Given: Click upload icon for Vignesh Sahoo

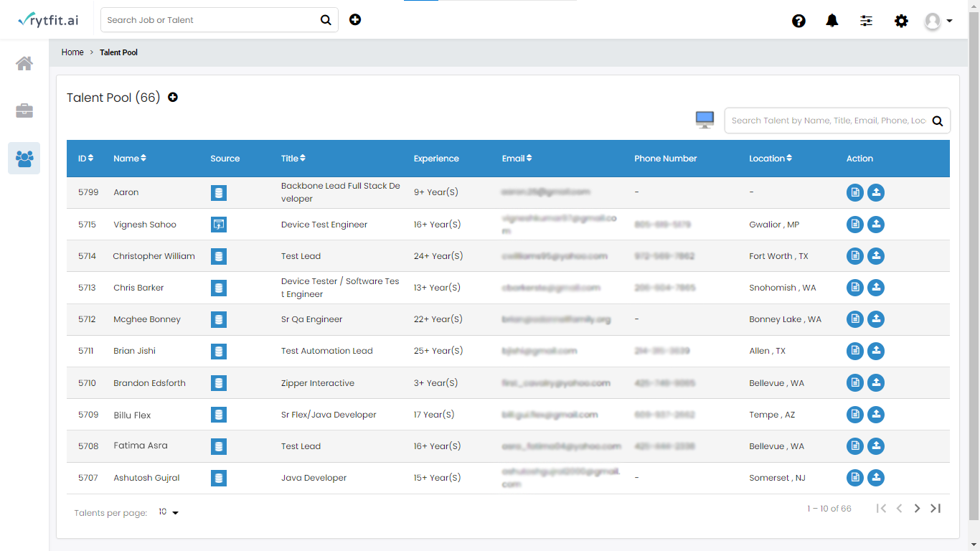Looking at the screenshot, I should [876, 225].
